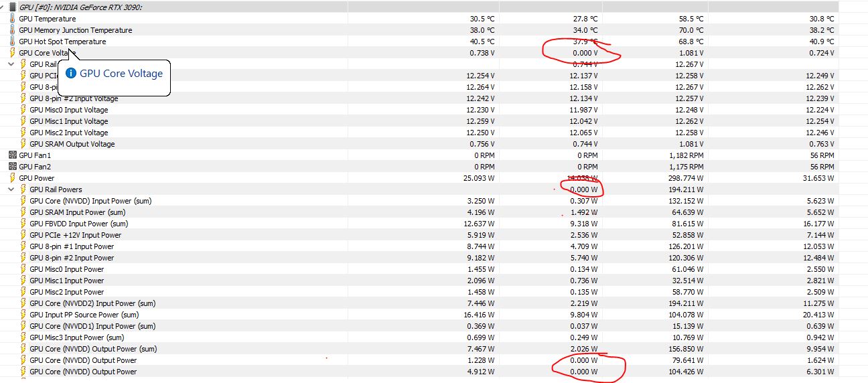Click the 0.724 V average GPU Core Voltage value
Image resolution: width=868 pixels, height=383 pixels.
822,53
